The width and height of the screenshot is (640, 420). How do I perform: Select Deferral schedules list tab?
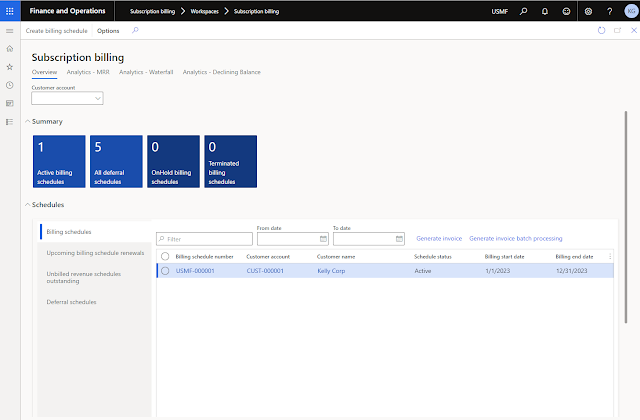[x=95, y=302]
